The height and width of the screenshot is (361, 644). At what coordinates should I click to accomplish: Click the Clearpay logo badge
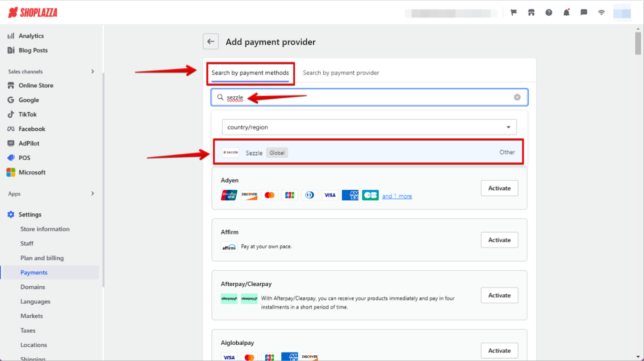click(x=249, y=298)
